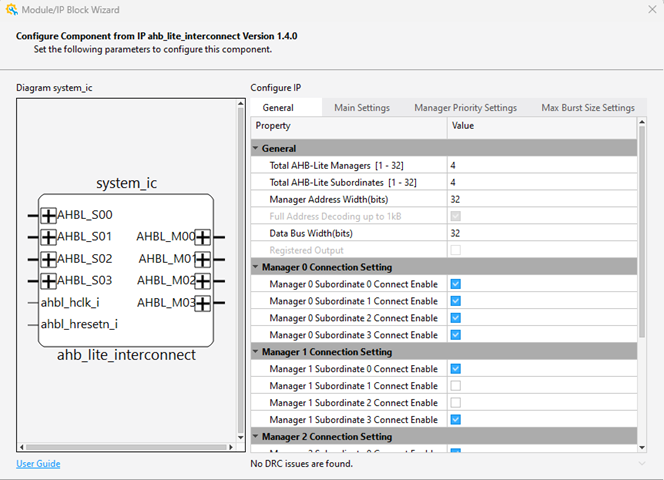Open Max Burst Size Settings tab
Screen dimensions: 664x480
(588, 108)
